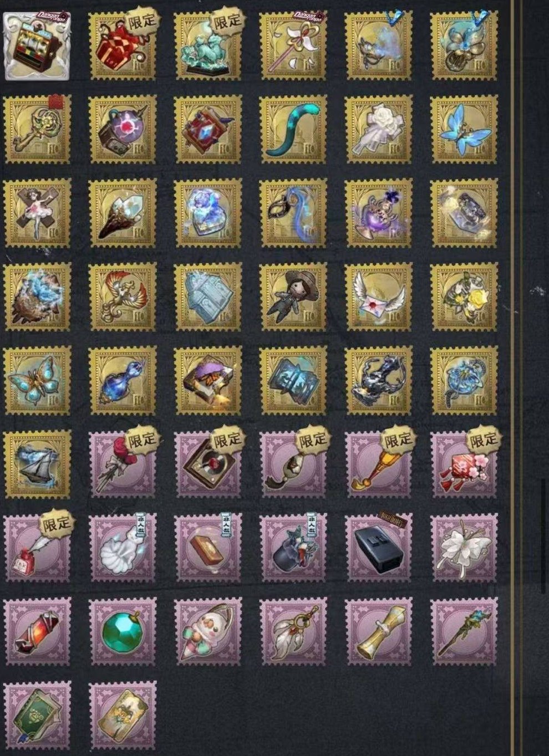Open the winged love letter accessory

point(379,297)
